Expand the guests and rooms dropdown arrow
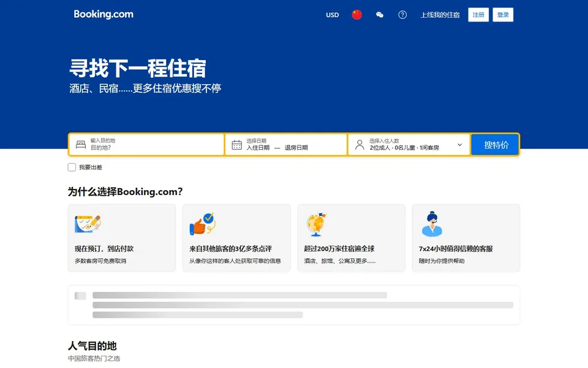The image size is (588, 368). pyautogui.click(x=459, y=145)
